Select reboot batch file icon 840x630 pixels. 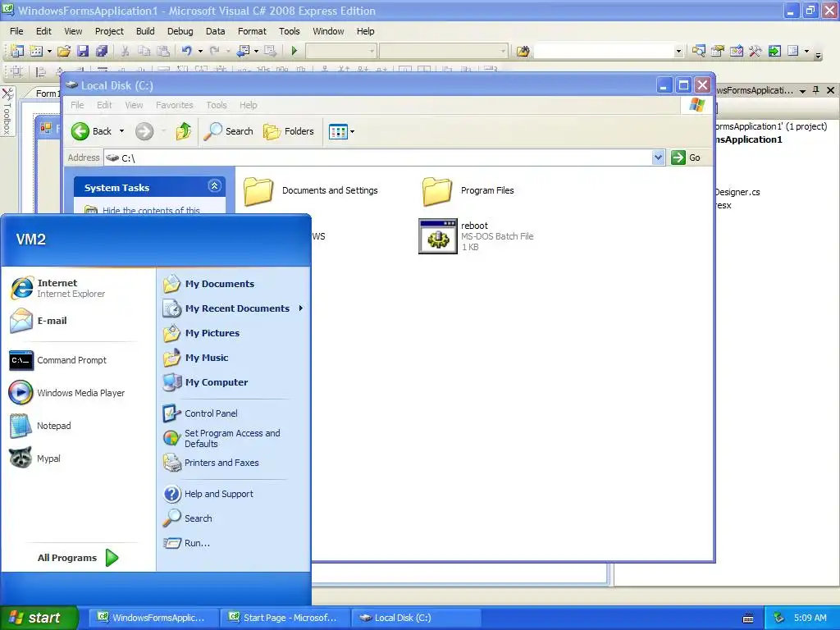point(438,236)
